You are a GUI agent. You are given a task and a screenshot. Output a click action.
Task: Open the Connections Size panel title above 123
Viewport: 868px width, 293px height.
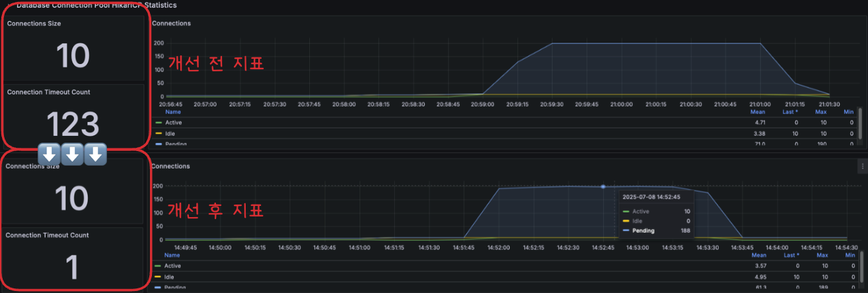coord(34,23)
